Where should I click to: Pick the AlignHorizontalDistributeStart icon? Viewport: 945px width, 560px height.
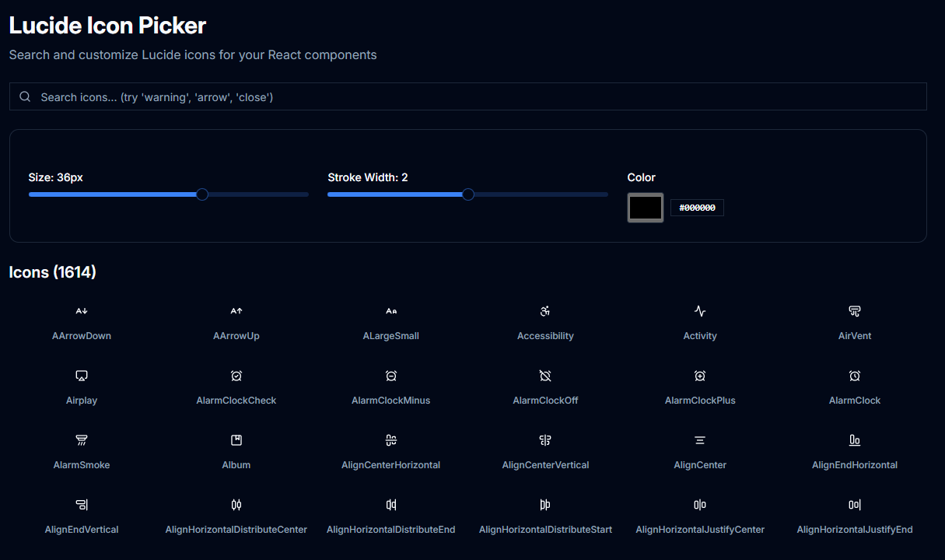[545, 505]
